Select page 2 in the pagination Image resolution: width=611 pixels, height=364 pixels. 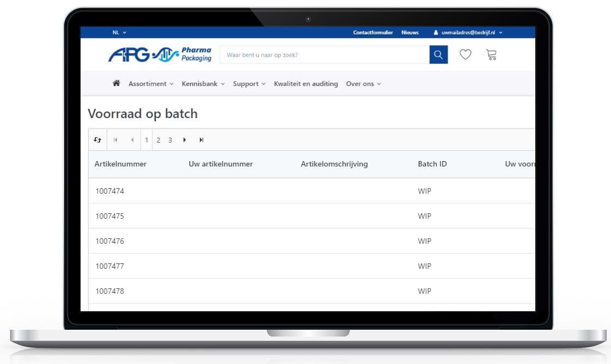[158, 140]
